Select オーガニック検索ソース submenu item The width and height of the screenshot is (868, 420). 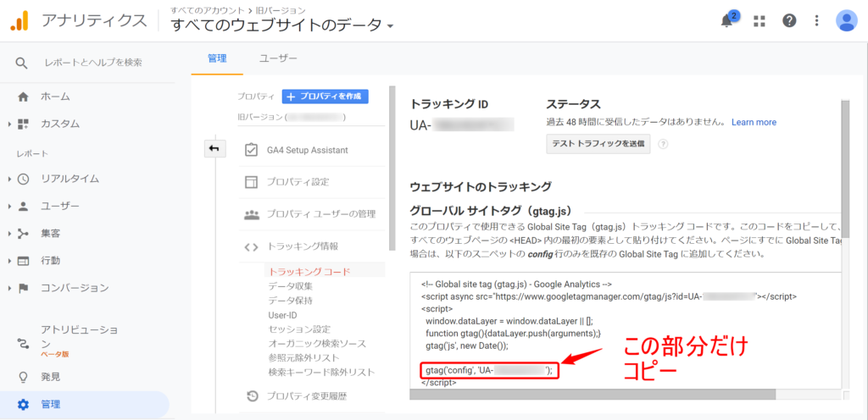pyautogui.click(x=317, y=344)
